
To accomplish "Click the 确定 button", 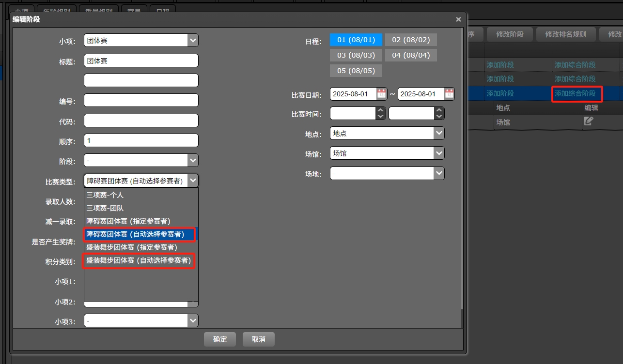I will pos(219,339).
